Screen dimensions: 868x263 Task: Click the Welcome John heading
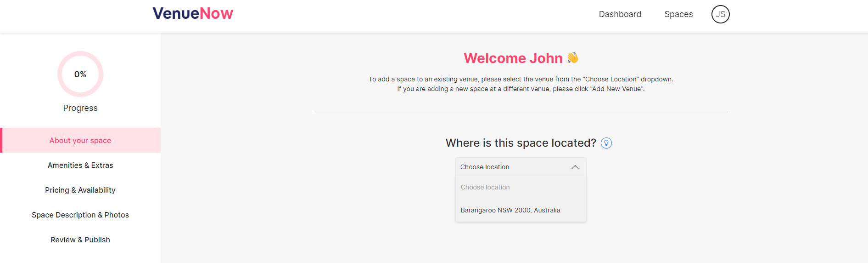click(513, 58)
